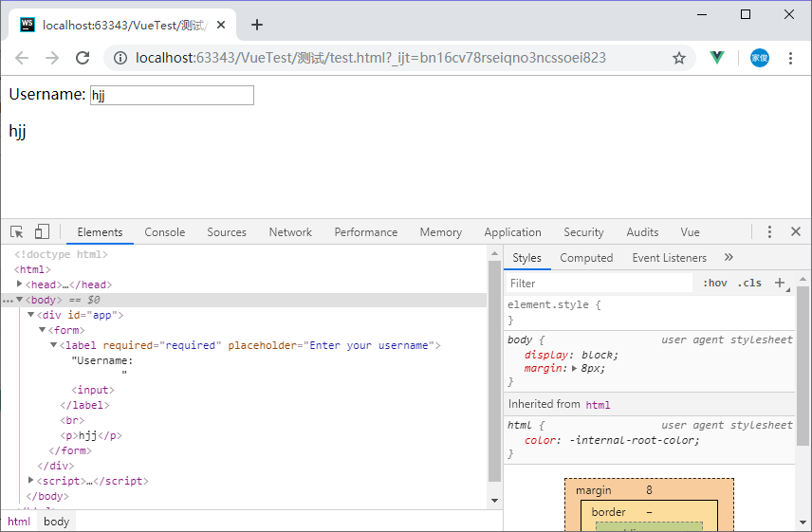
Task: Open the Computed styles tab
Action: tap(586, 258)
